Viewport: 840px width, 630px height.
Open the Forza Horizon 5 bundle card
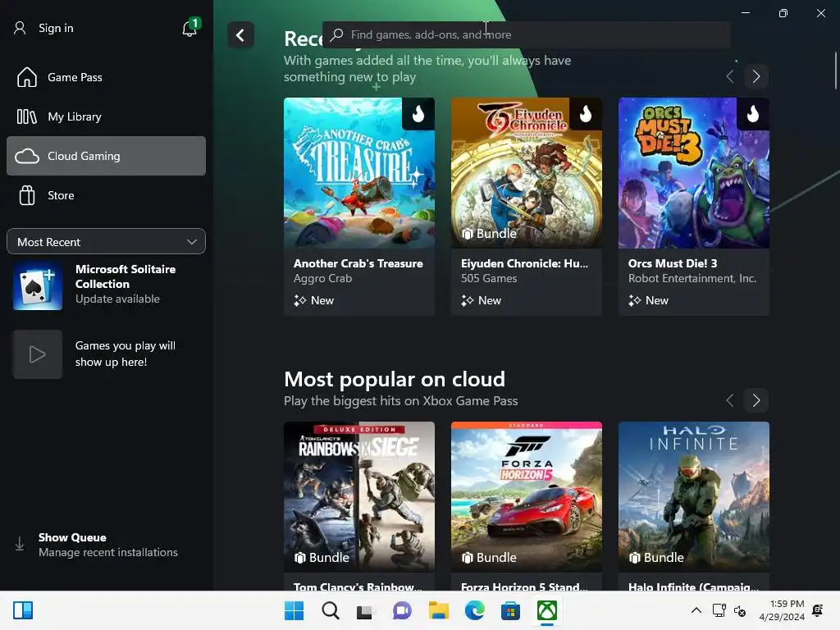point(527,506)
